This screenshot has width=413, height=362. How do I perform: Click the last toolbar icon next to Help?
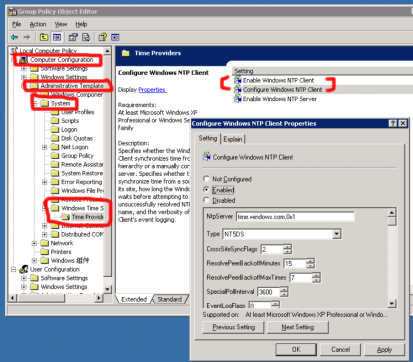115,37
